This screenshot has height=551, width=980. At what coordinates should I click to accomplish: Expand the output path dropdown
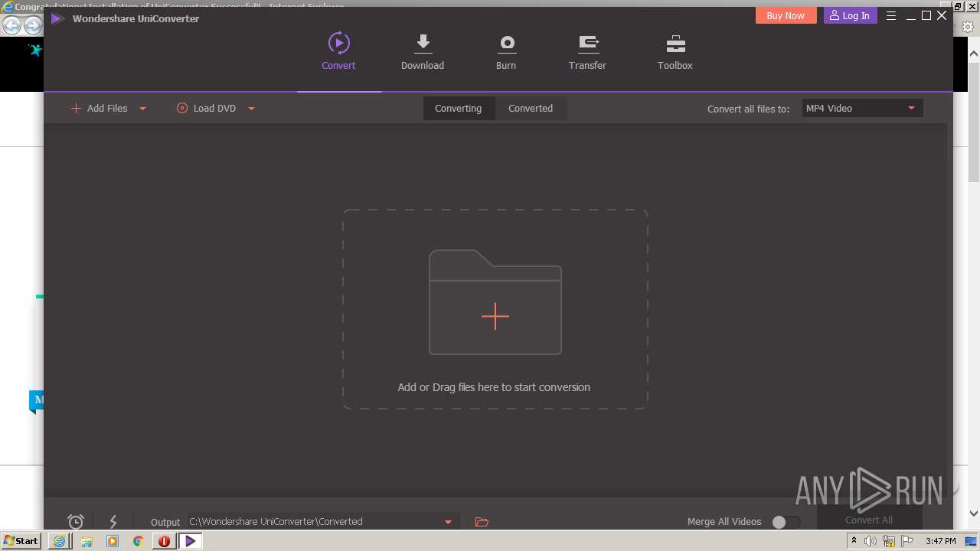(448, 522)
